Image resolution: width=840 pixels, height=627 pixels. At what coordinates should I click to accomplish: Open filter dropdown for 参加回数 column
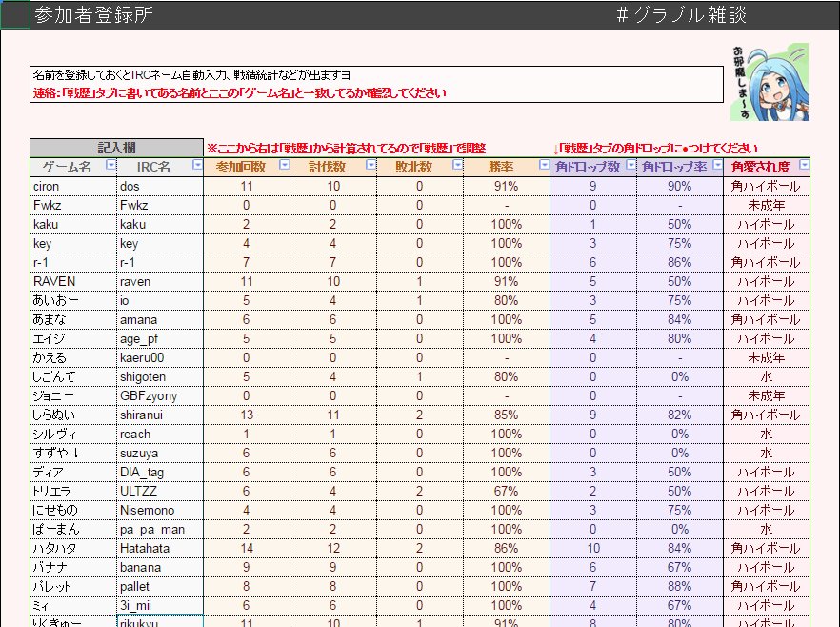(x=285, y=165)
